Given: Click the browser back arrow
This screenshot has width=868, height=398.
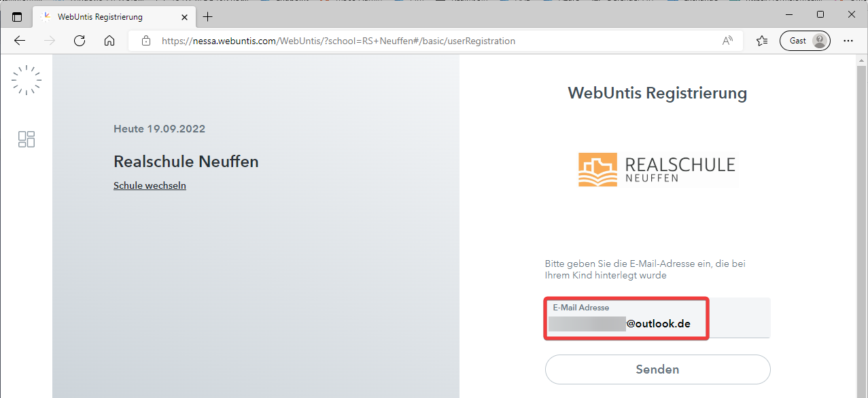Looking at the screenshot, I should point(20,41).
